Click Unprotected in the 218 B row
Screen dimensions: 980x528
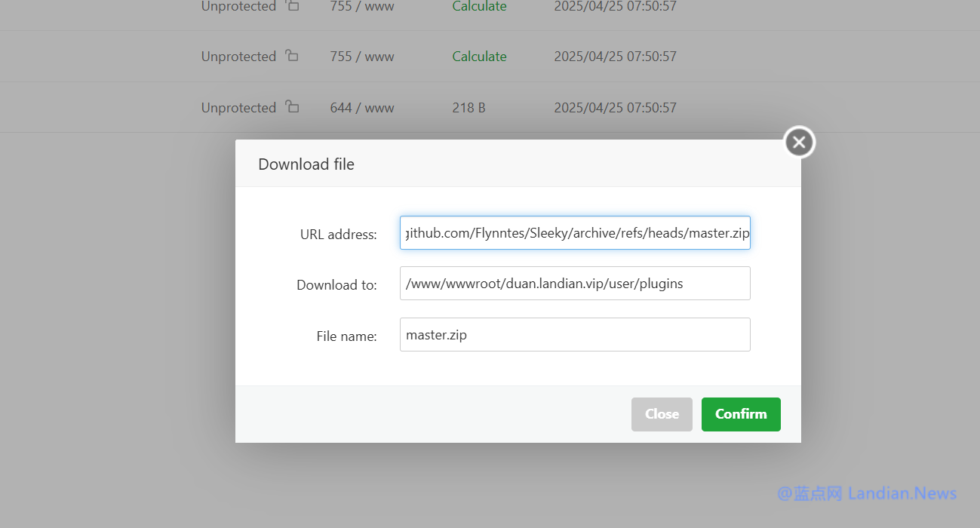238,108
